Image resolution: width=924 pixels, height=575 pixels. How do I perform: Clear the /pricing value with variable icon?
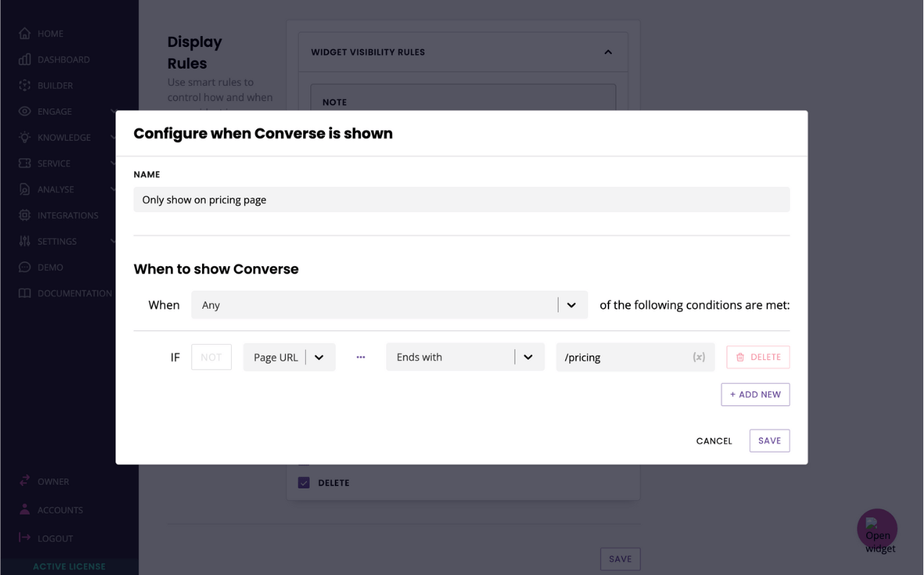(x=698, y=357)
